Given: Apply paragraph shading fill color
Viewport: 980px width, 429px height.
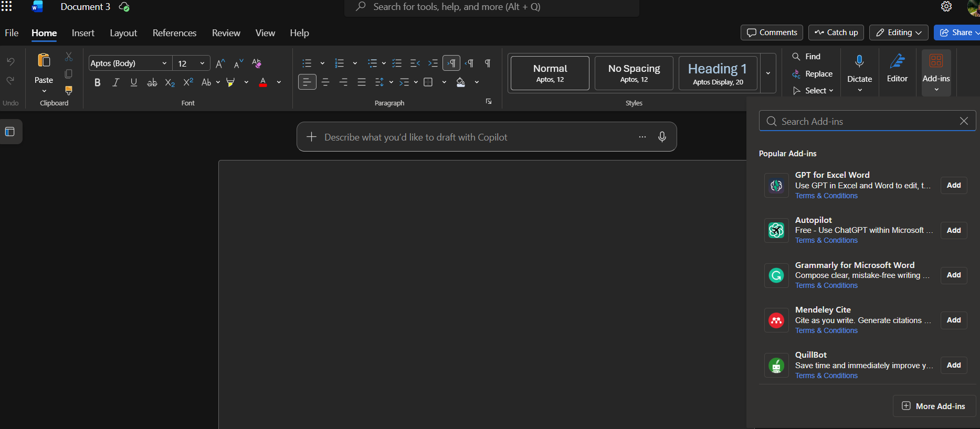Looking at the screenshot, I should 461,82.
